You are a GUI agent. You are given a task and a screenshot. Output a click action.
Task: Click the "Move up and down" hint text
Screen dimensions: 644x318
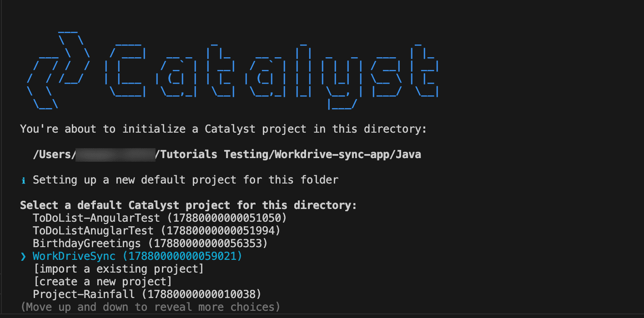click(150, 307)
